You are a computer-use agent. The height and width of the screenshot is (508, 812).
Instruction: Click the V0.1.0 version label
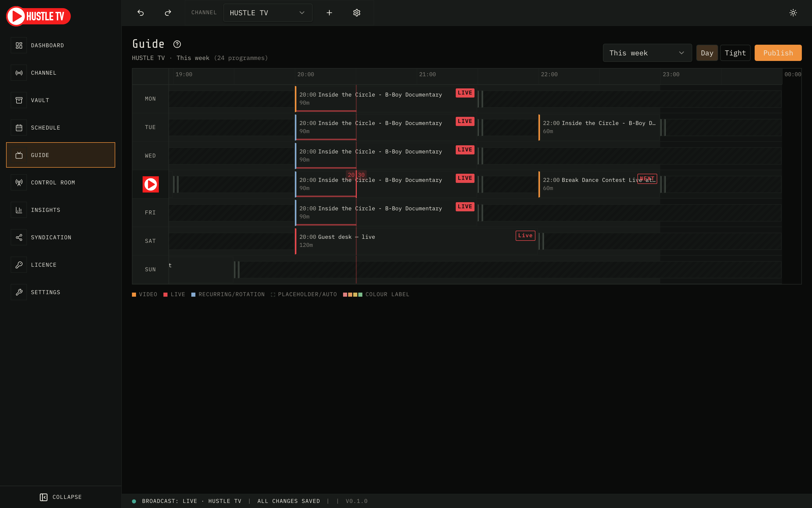point(357,501)
